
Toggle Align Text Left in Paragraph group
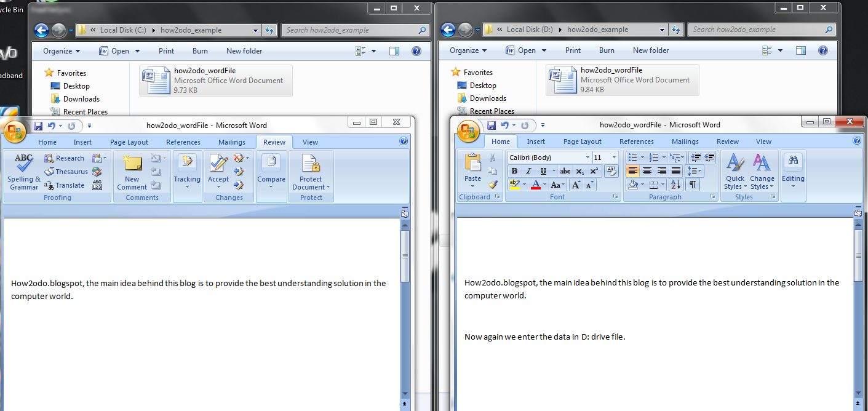pos(632,171)
